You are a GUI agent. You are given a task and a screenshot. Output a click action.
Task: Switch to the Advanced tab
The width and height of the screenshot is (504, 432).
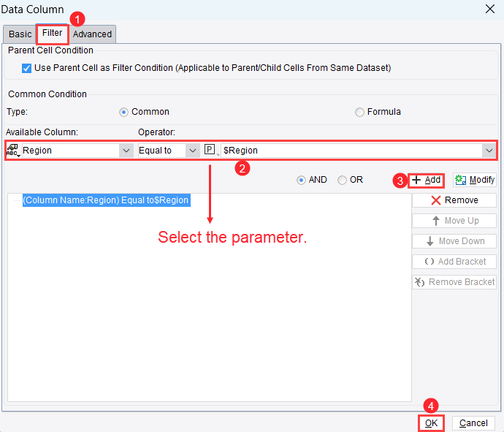point(92,34)
